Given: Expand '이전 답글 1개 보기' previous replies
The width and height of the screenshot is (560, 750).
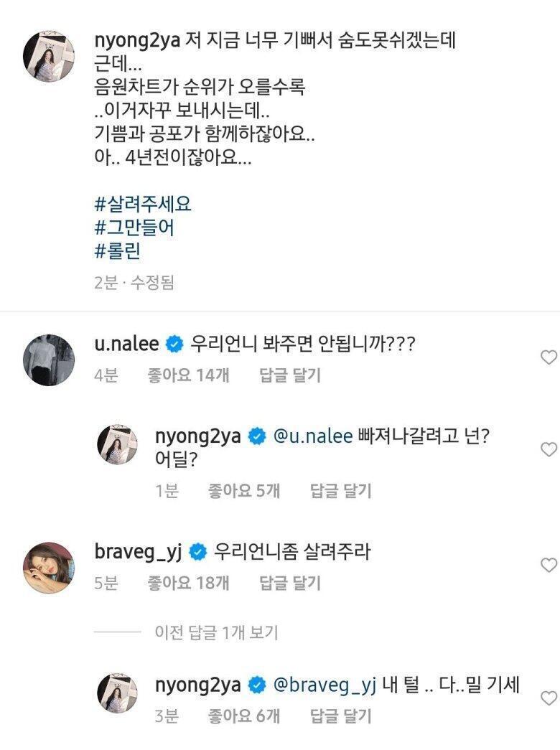Looking at the screenshot, I should point(216,632).
